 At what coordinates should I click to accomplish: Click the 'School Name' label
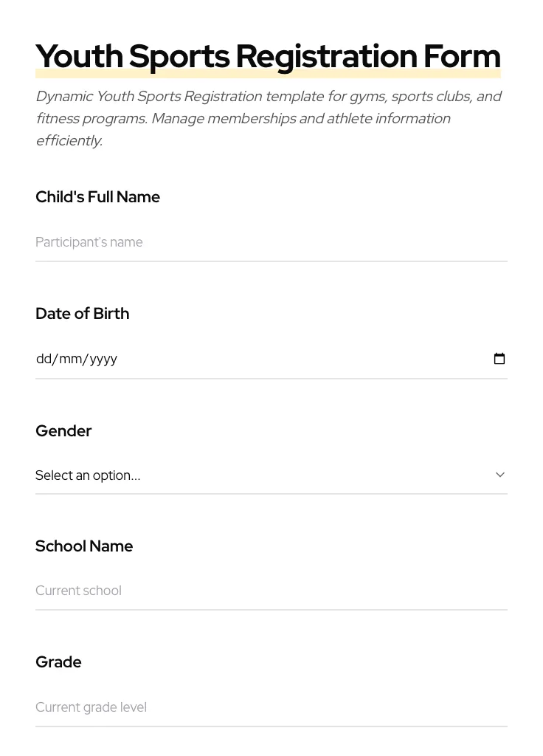coord(84,546)
